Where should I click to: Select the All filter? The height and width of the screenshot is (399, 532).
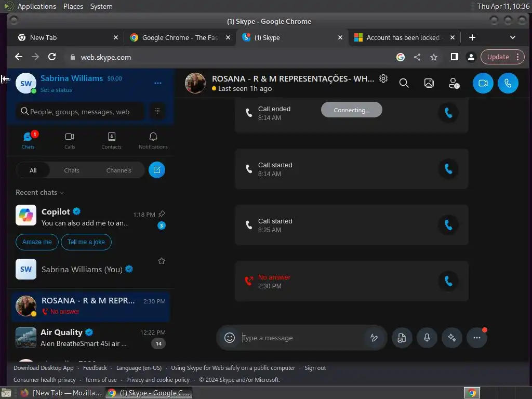click(x=33, y=170)
